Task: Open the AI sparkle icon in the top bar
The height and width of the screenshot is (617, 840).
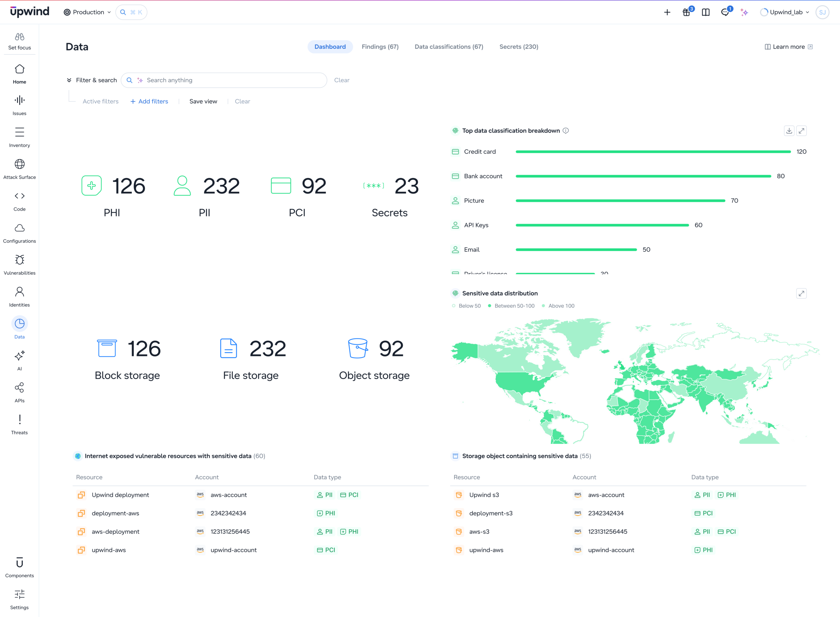Action: pyautogui.click(x=745, y=12)
